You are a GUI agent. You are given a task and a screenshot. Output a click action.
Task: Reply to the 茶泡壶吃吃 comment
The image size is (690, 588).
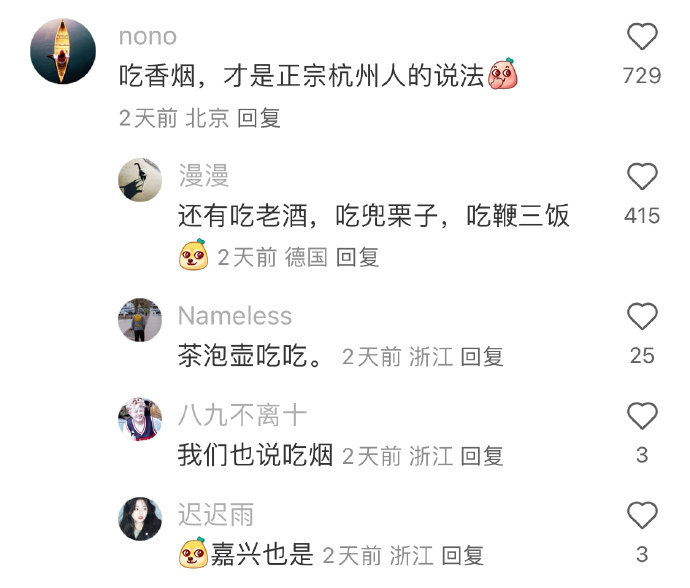pos(482,356)
